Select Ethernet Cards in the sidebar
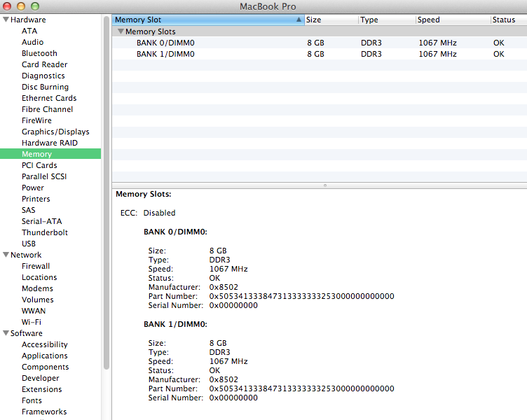The width and height of the screenshot is (527, 420). (x=49, y=98)
